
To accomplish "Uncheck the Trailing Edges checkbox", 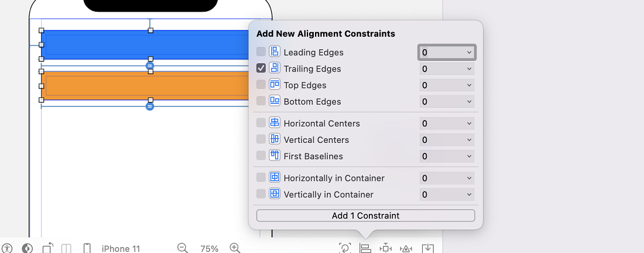I will point(261,68).
